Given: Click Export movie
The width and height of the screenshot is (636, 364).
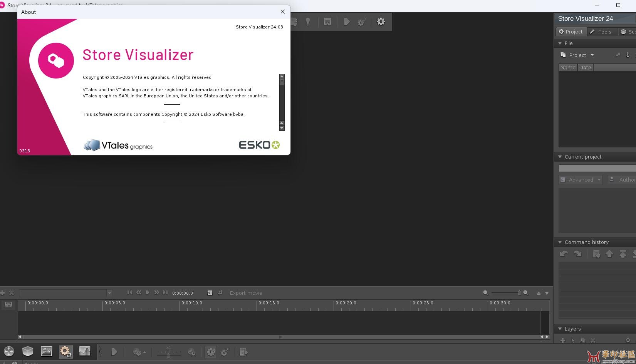Looking at the screenshot, I should tap(246, 293).
